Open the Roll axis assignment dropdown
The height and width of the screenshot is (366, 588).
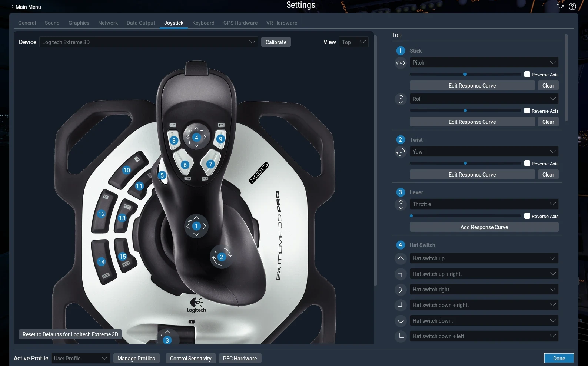(x=484, y=99)
